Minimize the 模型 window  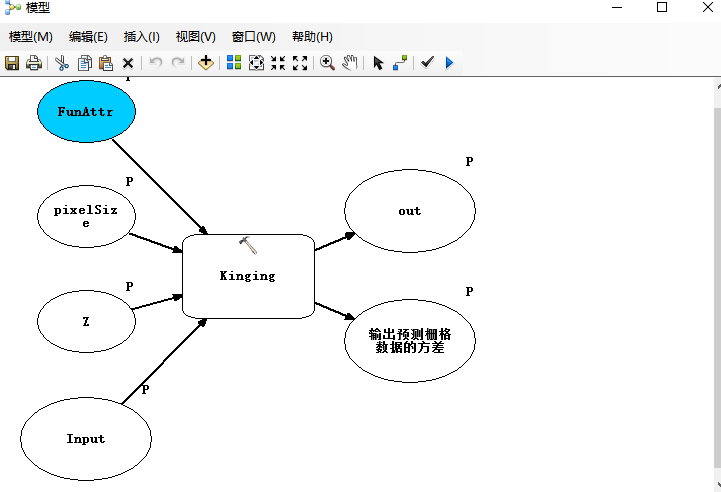pyautogui.click(x=617, y=7)
